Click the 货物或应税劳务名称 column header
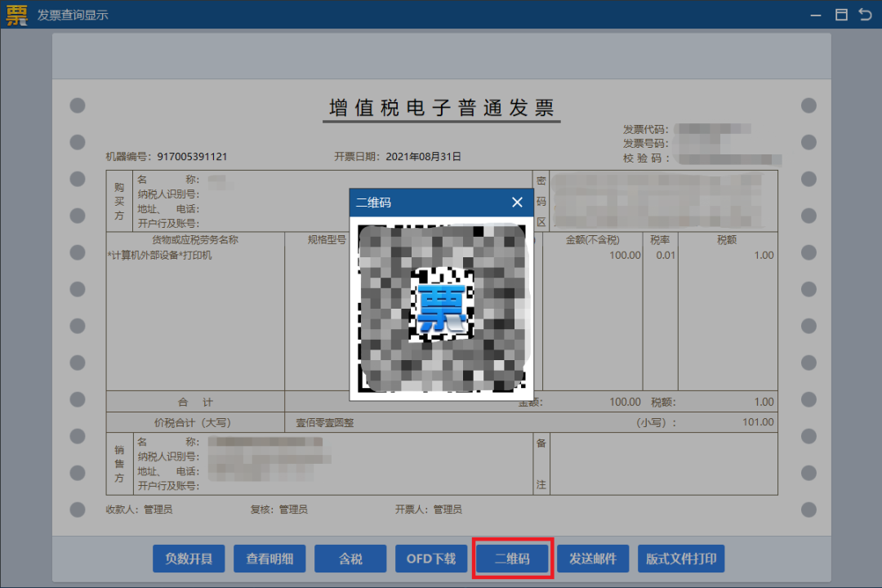Image resolution: width=882 pixels, height=588 pixels. [195, 240]
